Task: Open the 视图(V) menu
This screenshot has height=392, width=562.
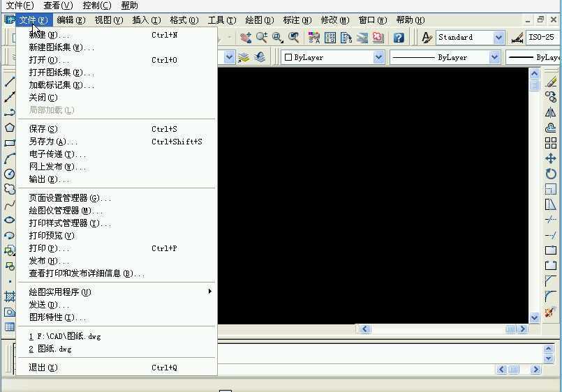Action: 109,20
